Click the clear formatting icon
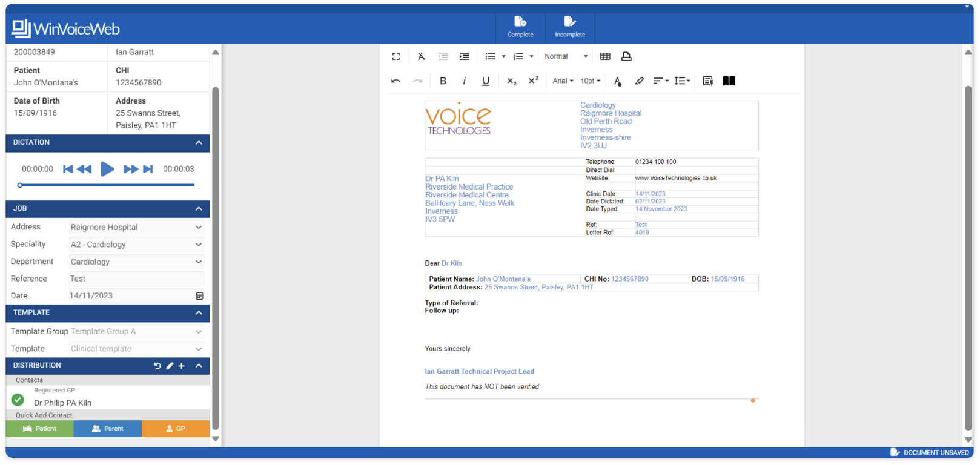 tap(422, 56)
